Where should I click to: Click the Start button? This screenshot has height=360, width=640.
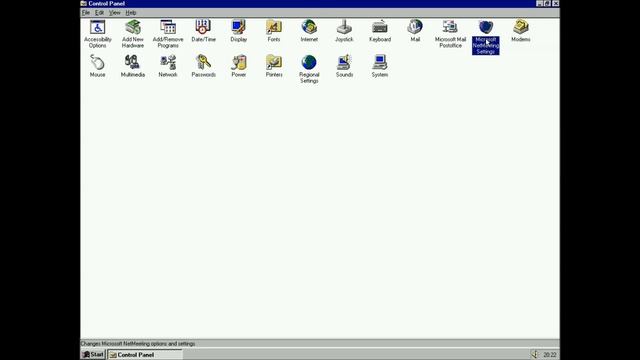coord(93,354)
